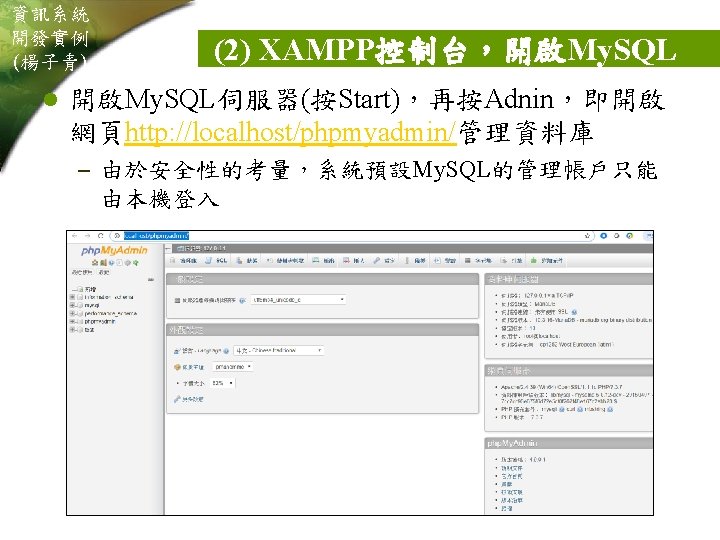Image resolution: width=720 pixels, height=540 pixels.
Task: Open the navigation panel settings gear icon
Action: coord(127,263)
